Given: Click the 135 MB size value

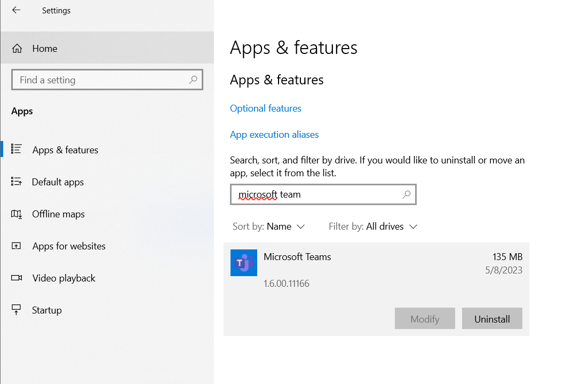Looking at the screenshot, I should [507, 257].
